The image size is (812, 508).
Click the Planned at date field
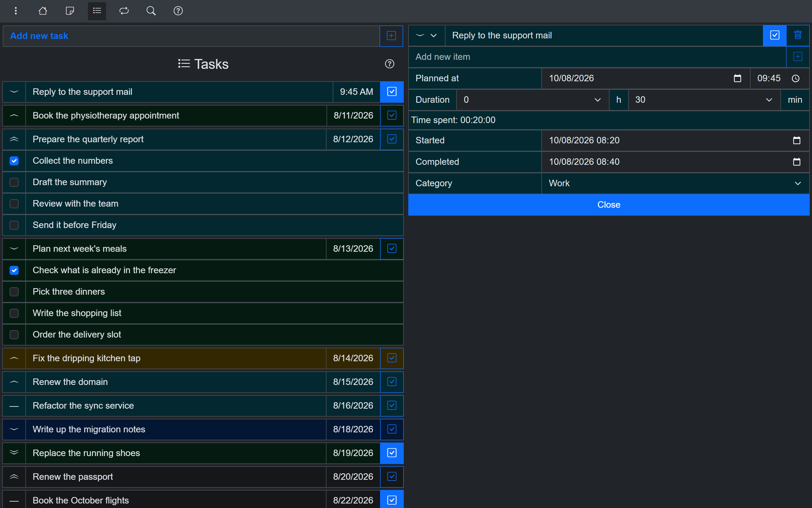coord(646,78)
